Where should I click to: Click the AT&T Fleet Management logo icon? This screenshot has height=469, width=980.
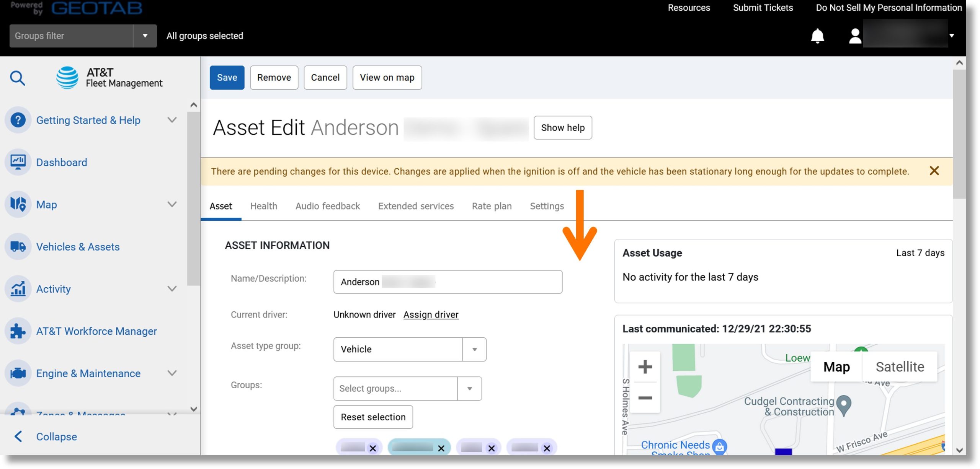[x=67, y=77]
